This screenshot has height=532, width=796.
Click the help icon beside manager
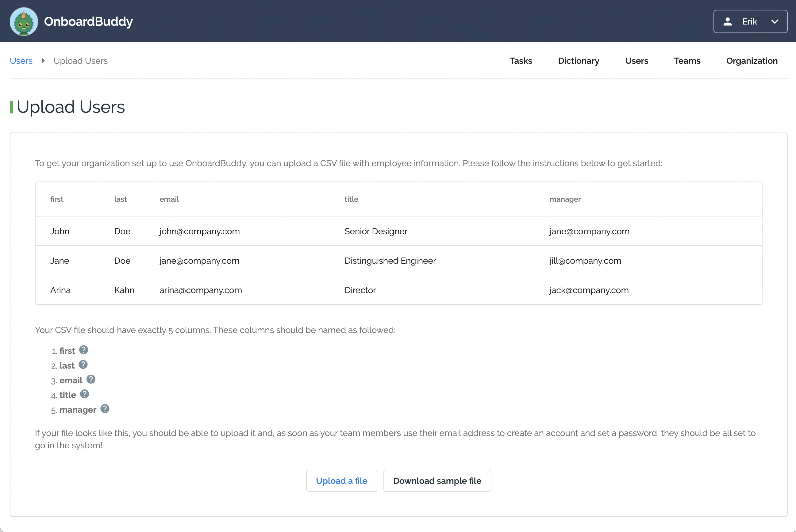tap(105, 409)
